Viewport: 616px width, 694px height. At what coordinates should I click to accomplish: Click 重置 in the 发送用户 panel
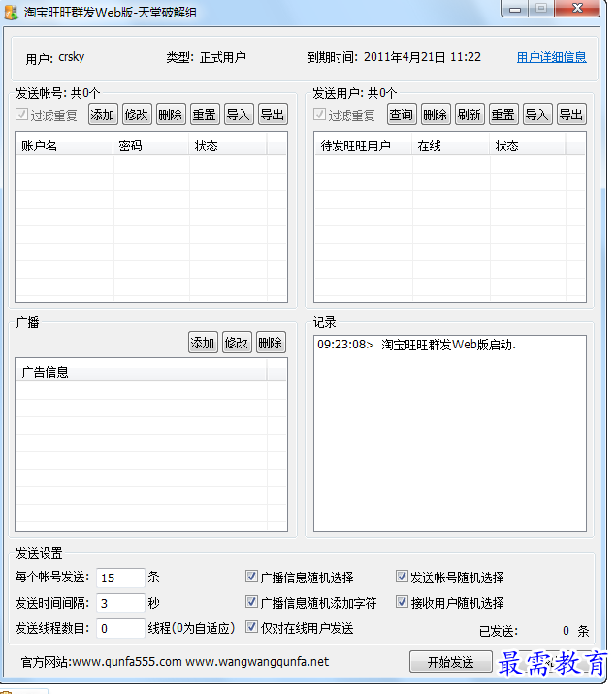click(x=503, y=115)
